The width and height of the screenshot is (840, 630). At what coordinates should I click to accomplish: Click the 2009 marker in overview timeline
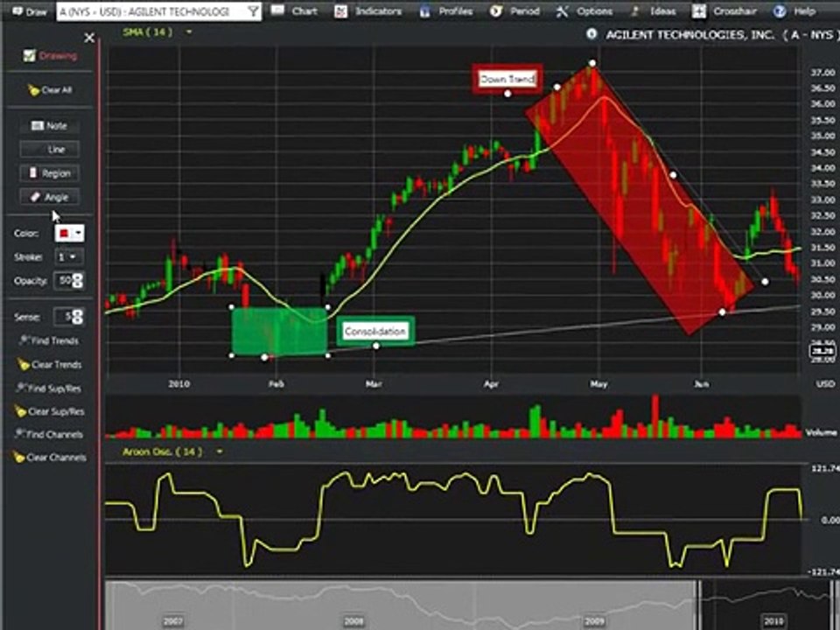[x=593, y=621]
